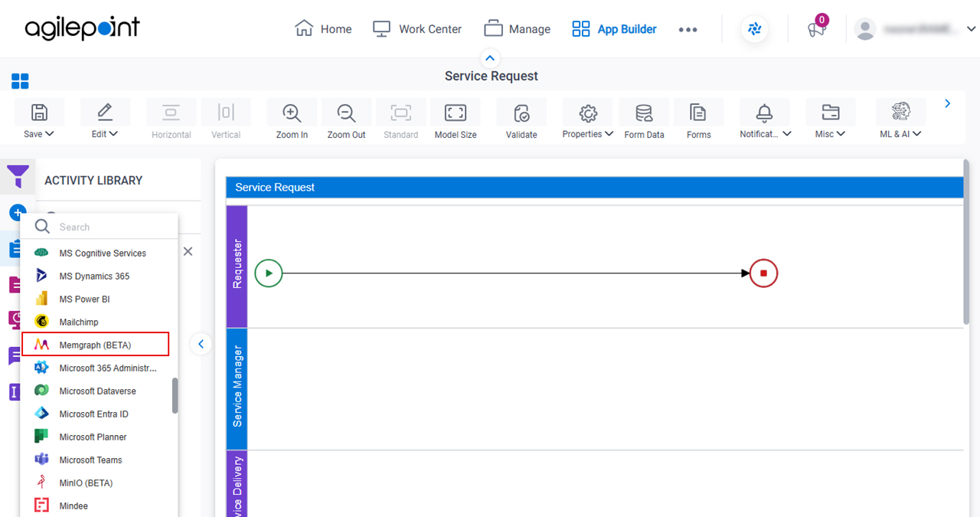Open the Work Center menu
The width and height of the screenshot is (980, 517).
tap(417, 29)
